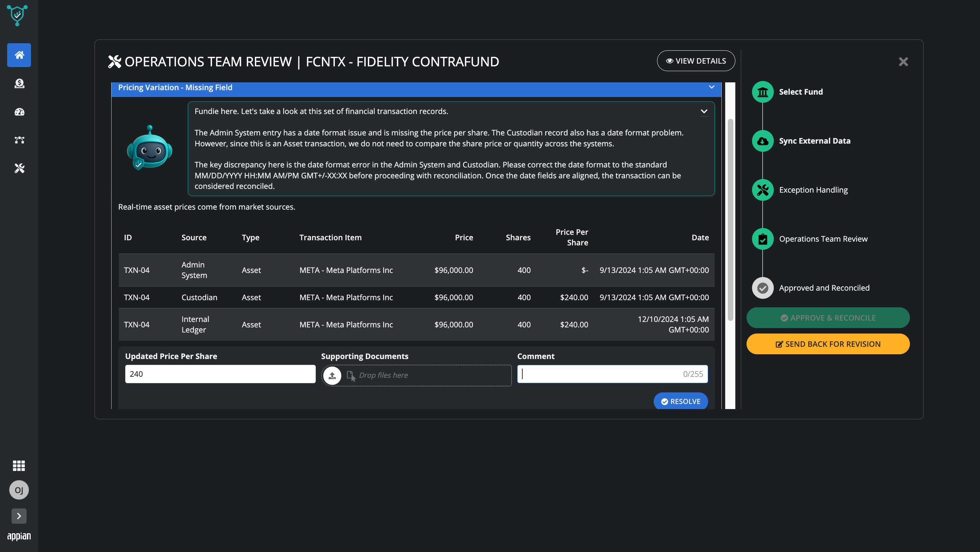Select the Operations Team Review step label
The height and width of the screenshot is (552, 980).
point(823,239)
